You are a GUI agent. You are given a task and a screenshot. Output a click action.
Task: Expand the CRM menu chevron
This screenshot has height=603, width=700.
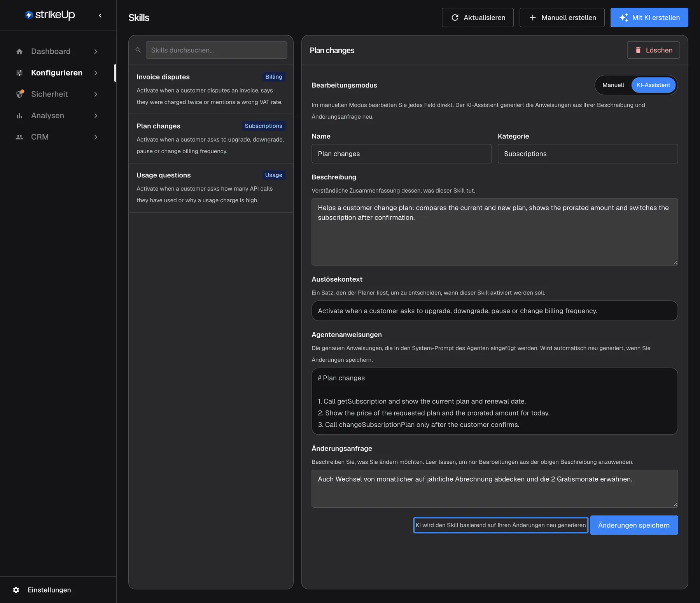point(96,137)
